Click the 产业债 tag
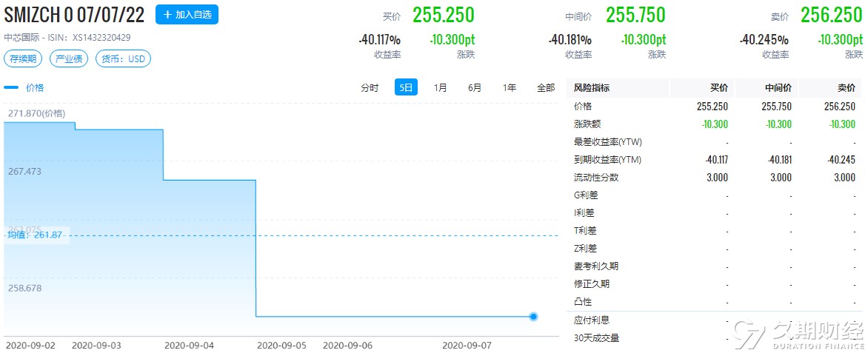The image size is (868, 353). pos(69,58)
